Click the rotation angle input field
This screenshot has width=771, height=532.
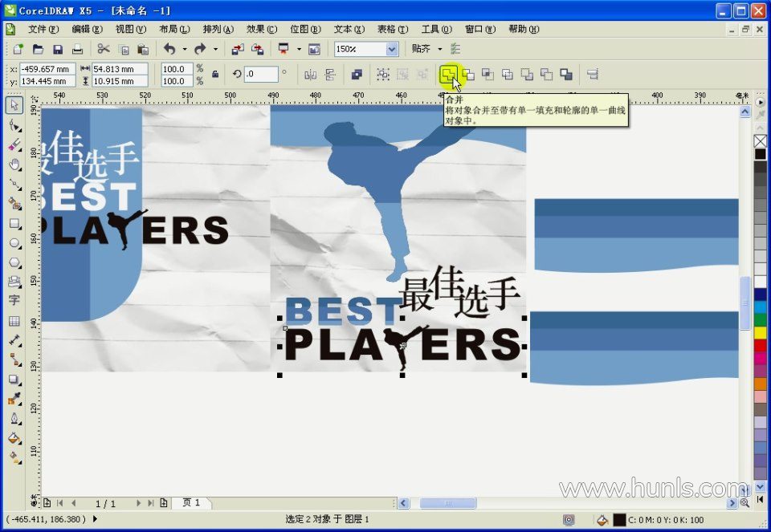pyautogui.click(x=261, y=75)
